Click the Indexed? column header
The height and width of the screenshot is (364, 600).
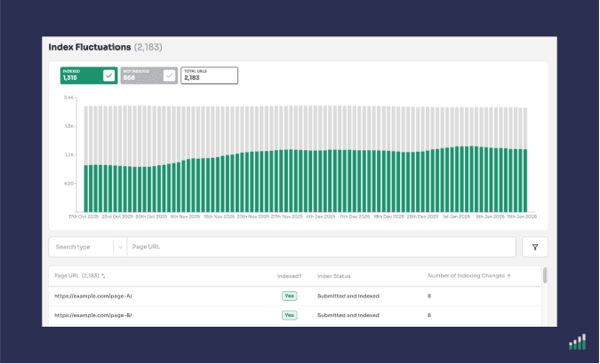click(x=289, y=276)
